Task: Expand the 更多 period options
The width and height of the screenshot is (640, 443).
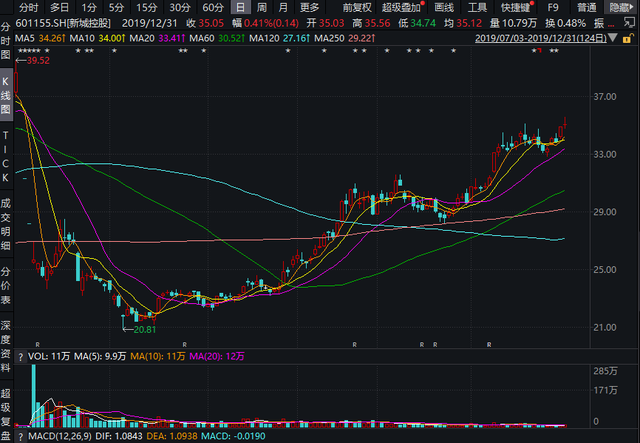Action: coord(310,7)
